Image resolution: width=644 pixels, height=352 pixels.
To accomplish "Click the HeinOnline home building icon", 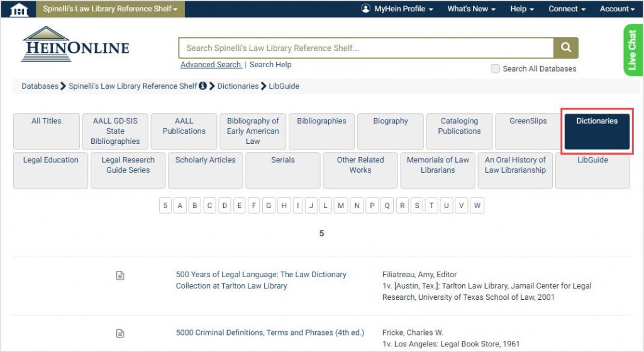I will click(18, 9).
